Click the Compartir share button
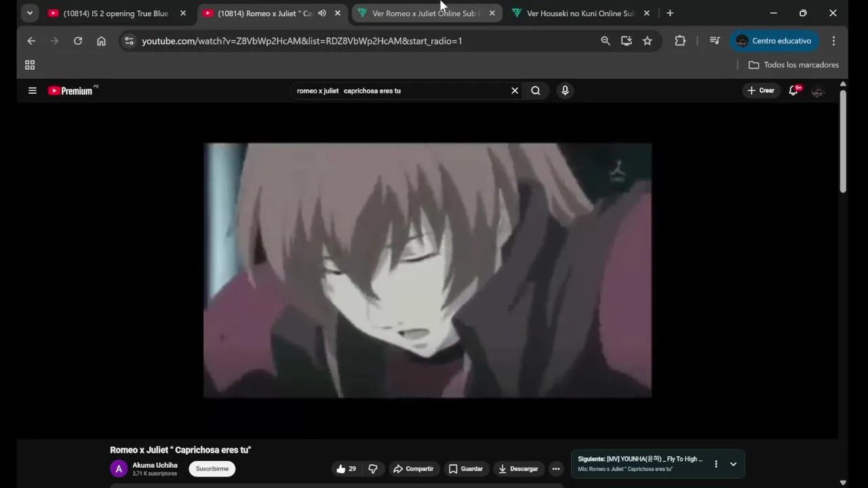 point(414,468)
